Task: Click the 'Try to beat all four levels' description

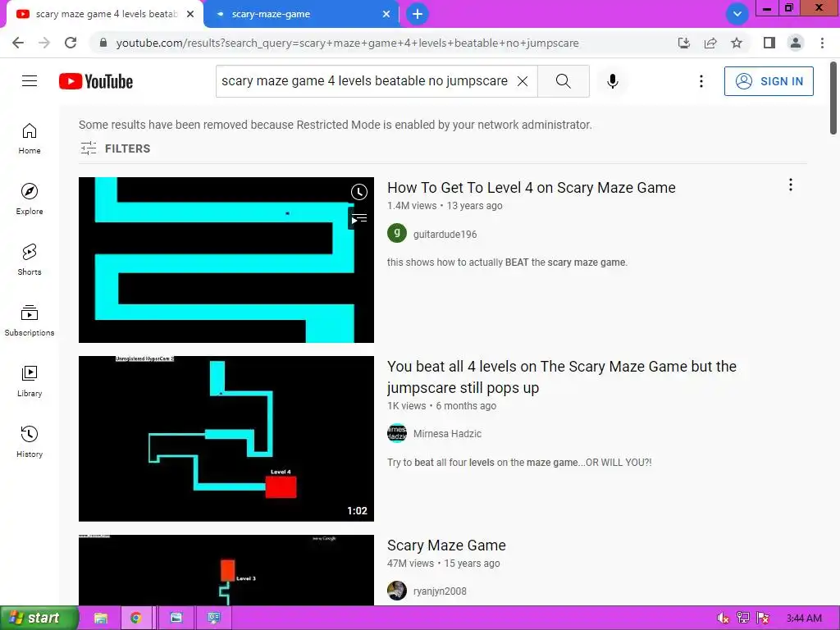Action: click(519, 463)
